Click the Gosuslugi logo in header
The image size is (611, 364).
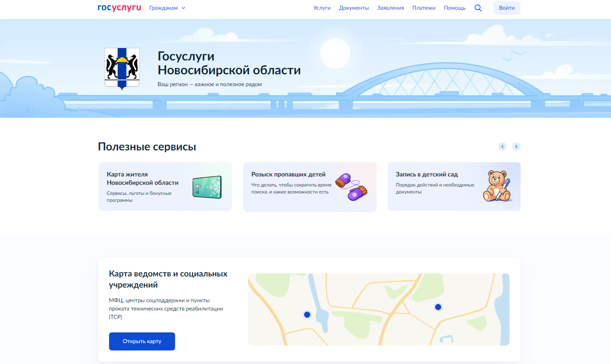(x=119, y=8)
